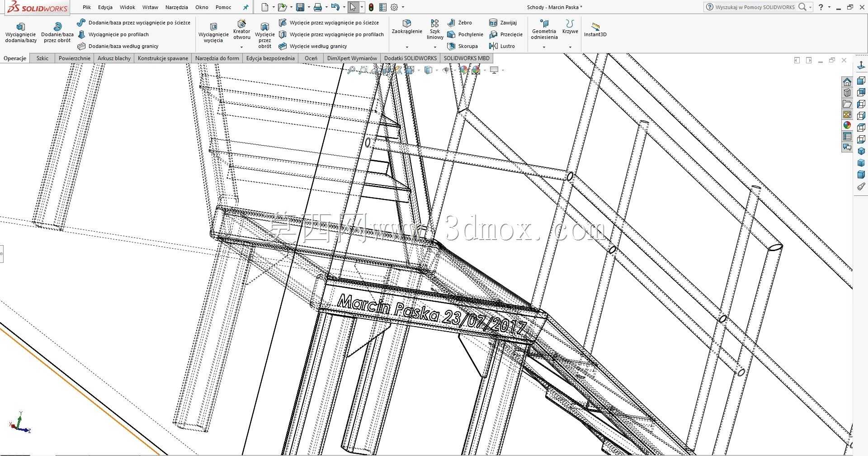
Task: Switch to Dodatki SOLIDWORKS tab
Action: click(x=410, y=58)
